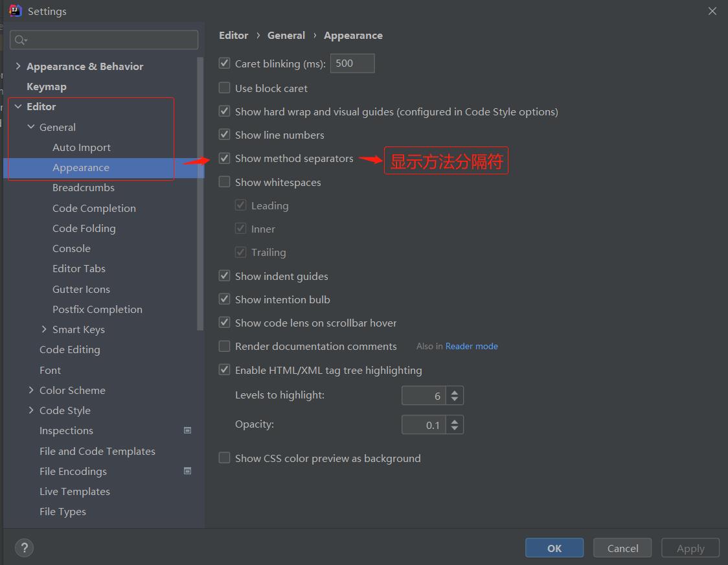Select Live Templates
This screenshot has height=565, width=728.
(74, 491)
